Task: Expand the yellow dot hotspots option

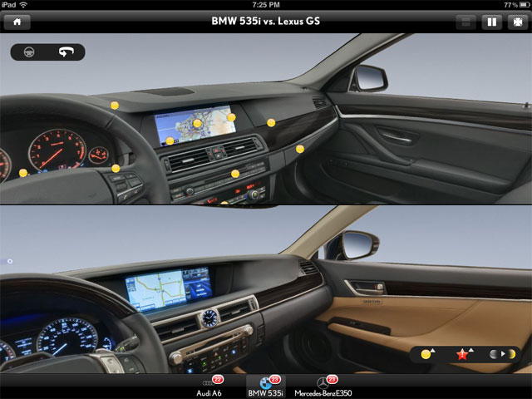Action: pyautogui.click(x=428, y=353)
